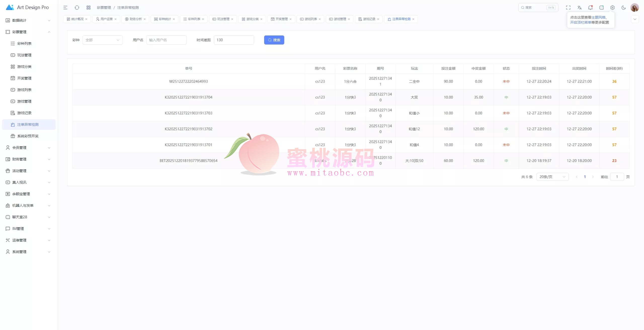
Task: Toggle dark mode with the moon icon
Action: tap(623, 8)
